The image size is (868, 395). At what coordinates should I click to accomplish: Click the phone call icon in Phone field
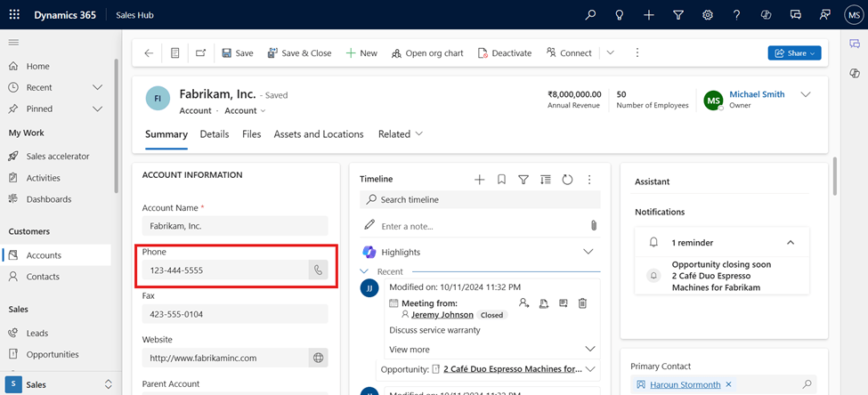318,270
